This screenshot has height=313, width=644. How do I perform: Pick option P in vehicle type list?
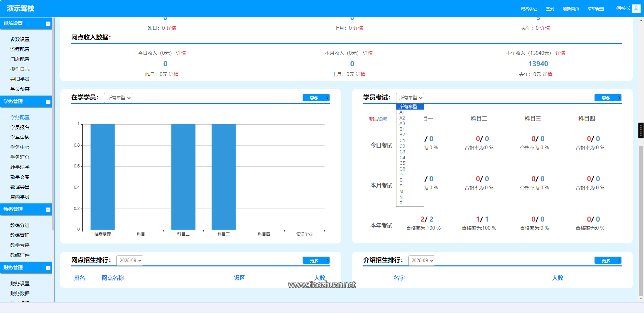410,203
